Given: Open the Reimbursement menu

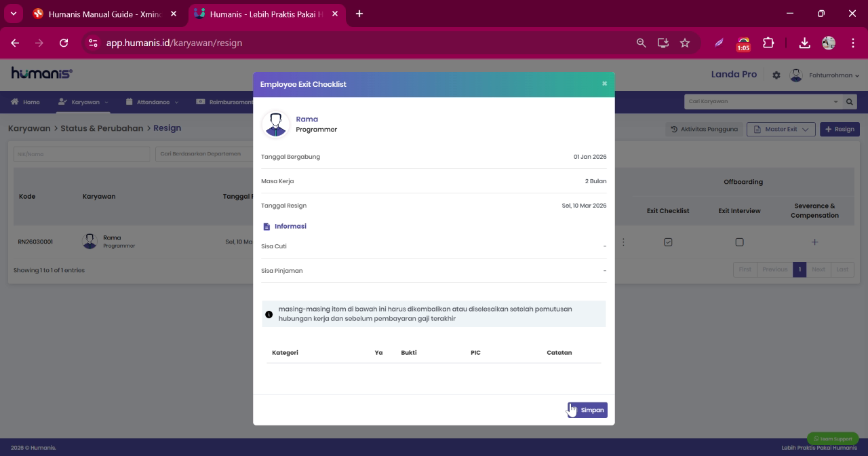Looking at the screenshot, I should pos(224,102).
